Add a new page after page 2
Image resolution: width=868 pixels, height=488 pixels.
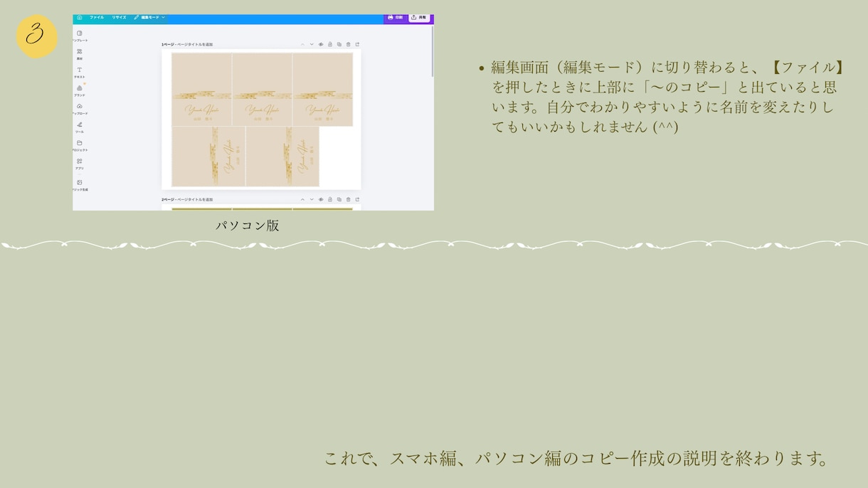pyautogui.click(x=357, y=199)
